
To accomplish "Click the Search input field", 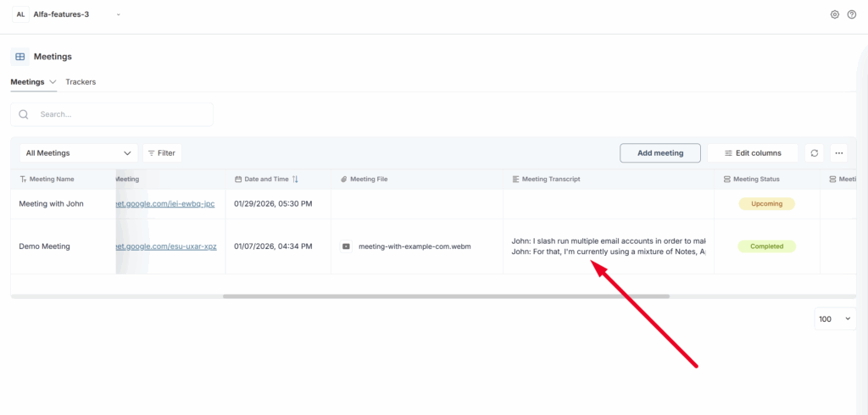I will (119, 114).
